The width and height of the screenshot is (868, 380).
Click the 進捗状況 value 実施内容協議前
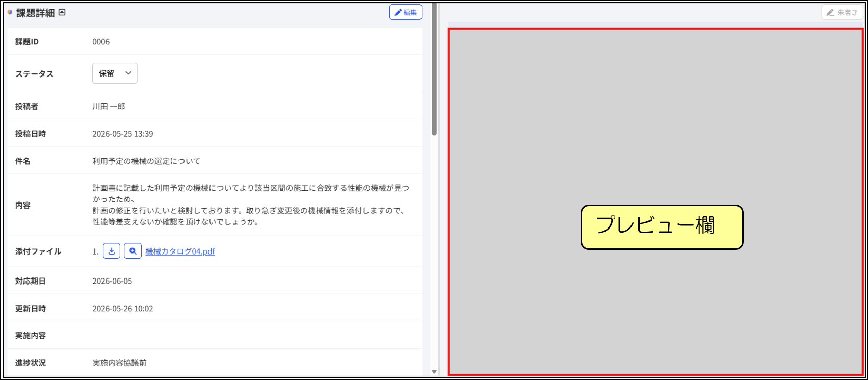[119, 363]
